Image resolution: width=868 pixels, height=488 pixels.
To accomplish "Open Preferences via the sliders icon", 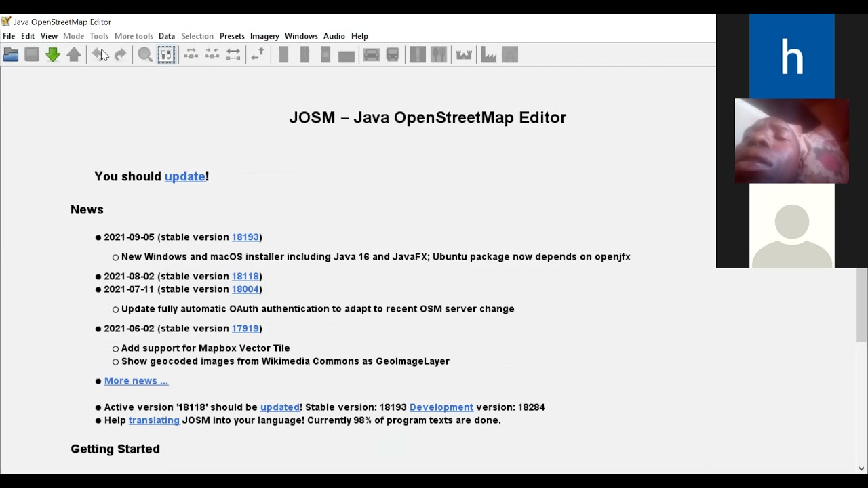I will point(166,55).
